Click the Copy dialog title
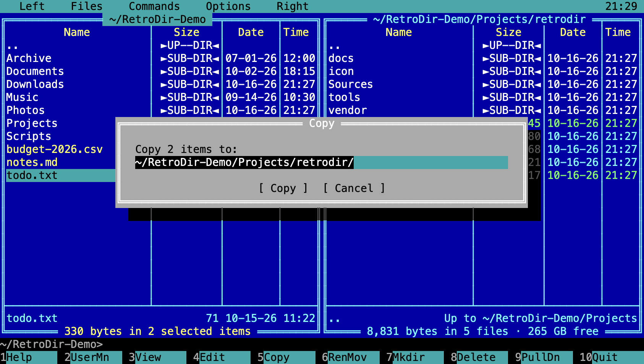Viewport: 644px width, 364px height. click(322, 123)
